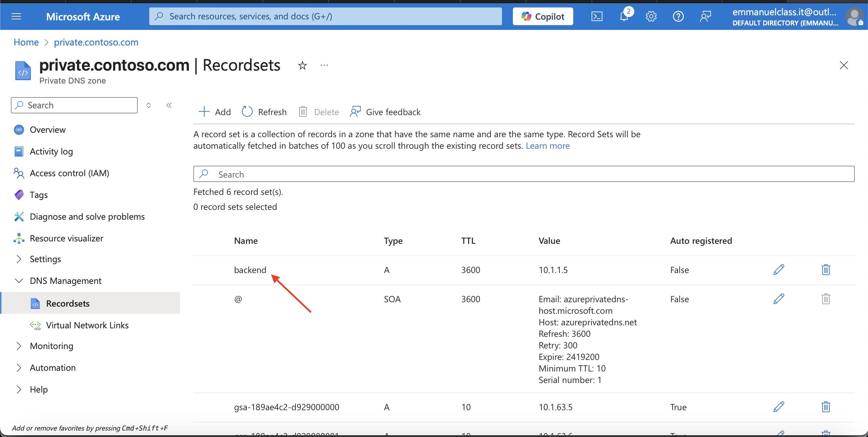Click the Name column header

(246, 241)
